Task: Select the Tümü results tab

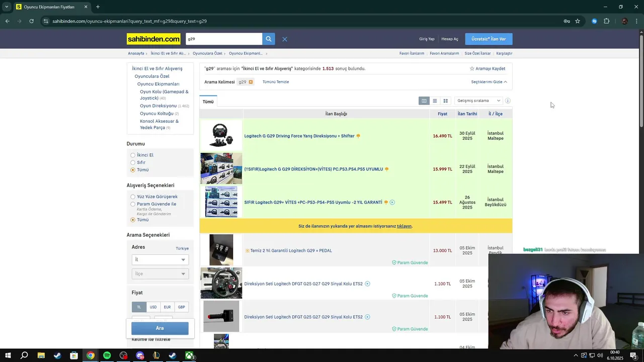Action: tap(208, 102)
